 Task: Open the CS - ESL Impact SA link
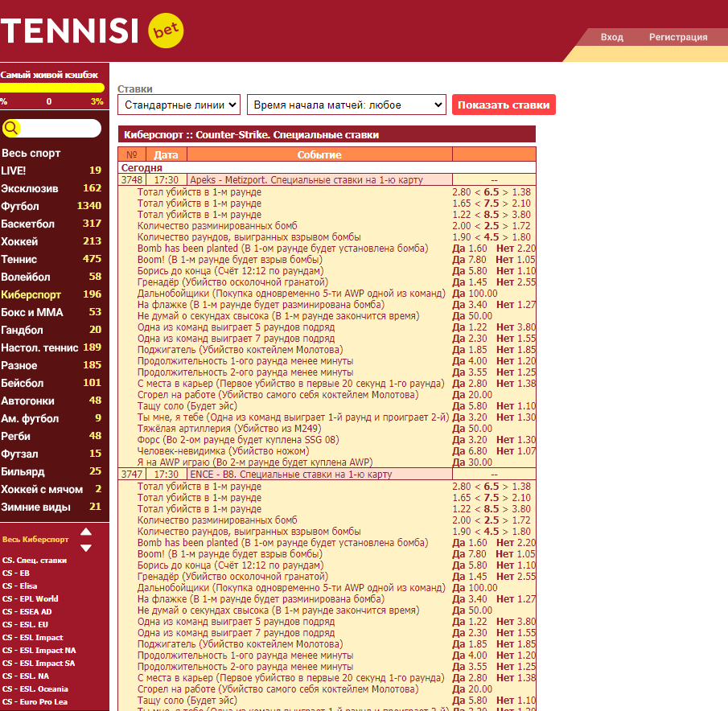(39, 664)
